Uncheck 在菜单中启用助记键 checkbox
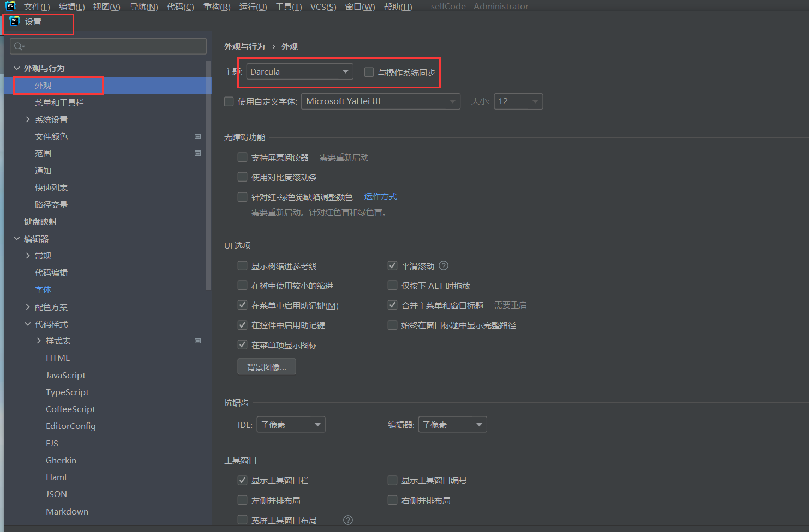Viewport: 809px width, 532px height. [x=243, y=305]
